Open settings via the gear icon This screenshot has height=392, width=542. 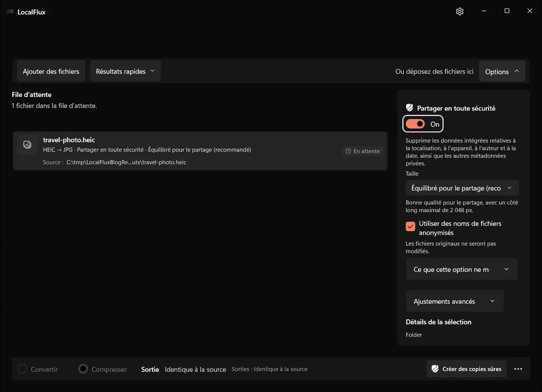460,11
